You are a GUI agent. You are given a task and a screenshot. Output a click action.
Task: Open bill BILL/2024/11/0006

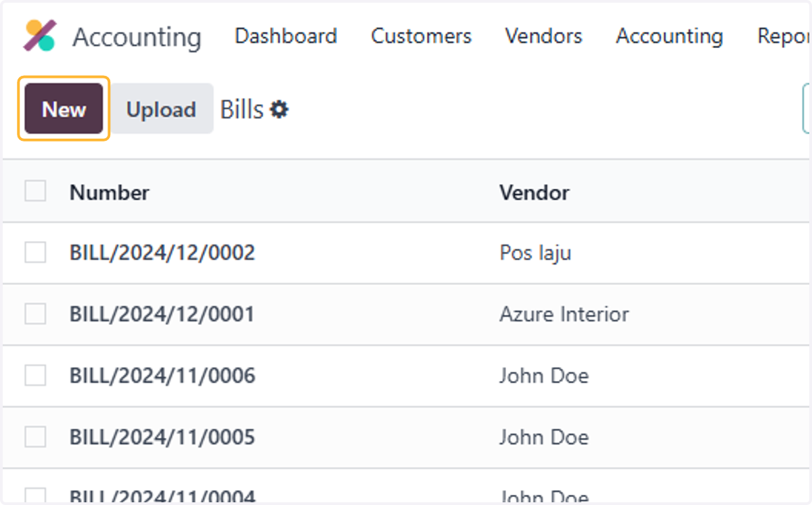click(162, 376)
